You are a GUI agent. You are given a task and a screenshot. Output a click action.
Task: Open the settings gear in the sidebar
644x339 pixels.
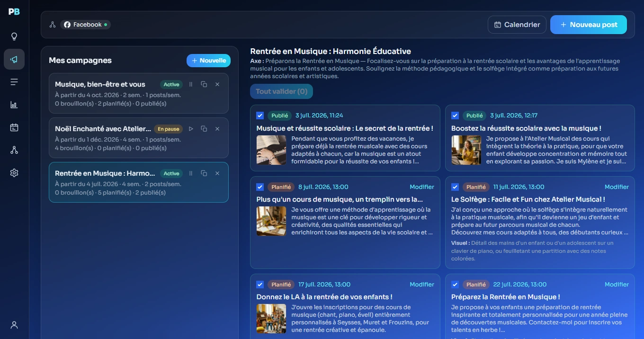pos(14,173)
